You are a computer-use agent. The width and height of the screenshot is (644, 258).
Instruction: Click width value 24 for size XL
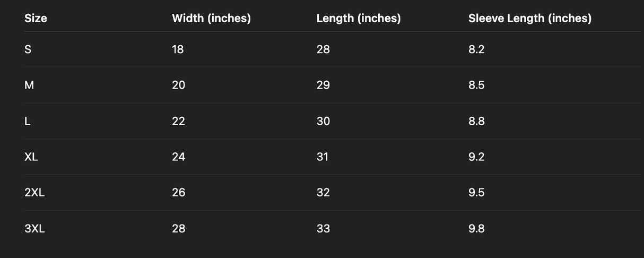(179, 157)
